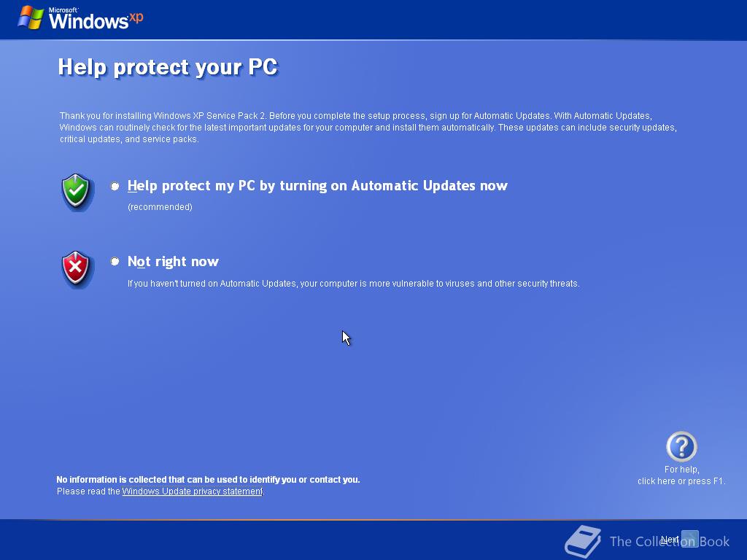This screenshot has width=747, height=560.
Task: Click the 'Help protect your PC' heading
Action: pyautogui.click(x=168, y=67)
